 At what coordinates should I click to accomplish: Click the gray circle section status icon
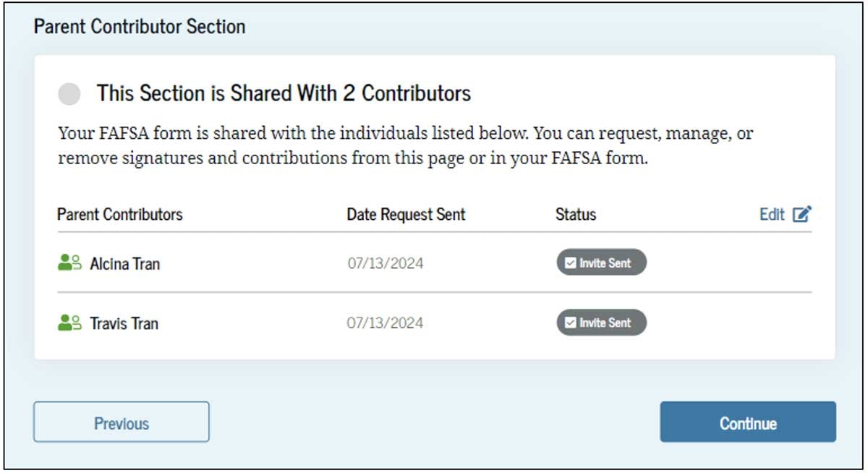[69, 93]
